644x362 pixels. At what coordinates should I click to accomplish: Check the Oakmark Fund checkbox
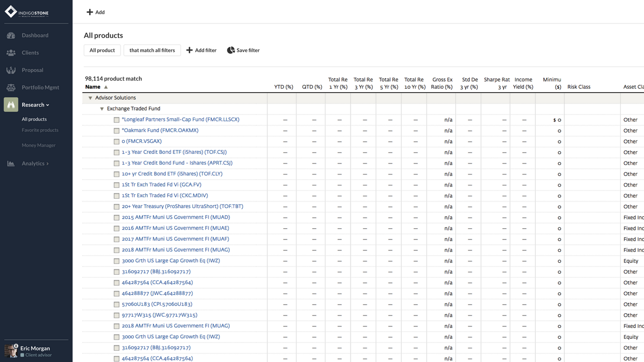116,131
